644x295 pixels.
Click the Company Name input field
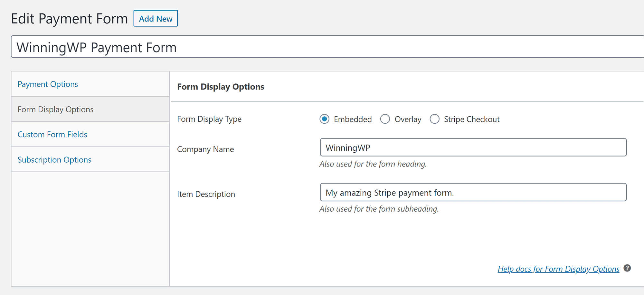[473, 147]
